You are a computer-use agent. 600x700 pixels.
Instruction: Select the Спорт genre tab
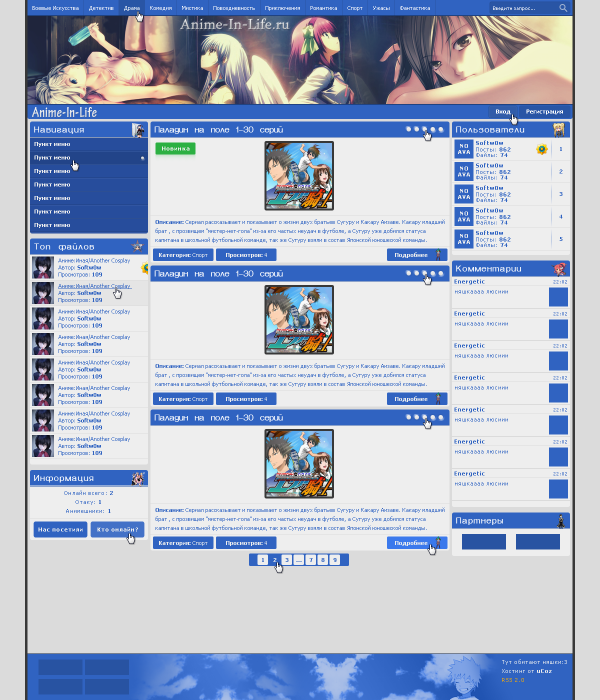[355, 8]
